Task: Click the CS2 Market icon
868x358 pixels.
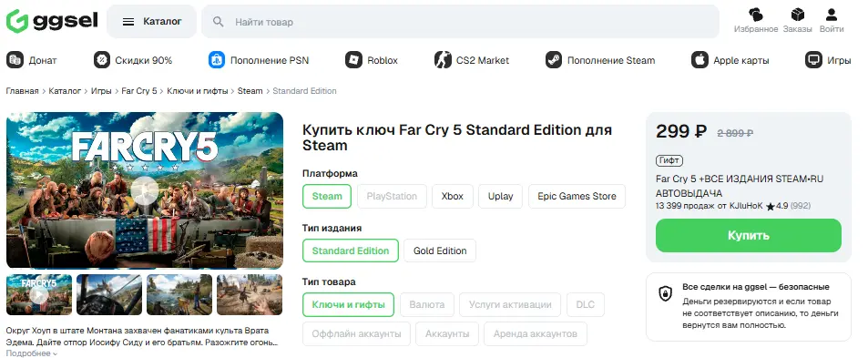Action: click(443, 60)
